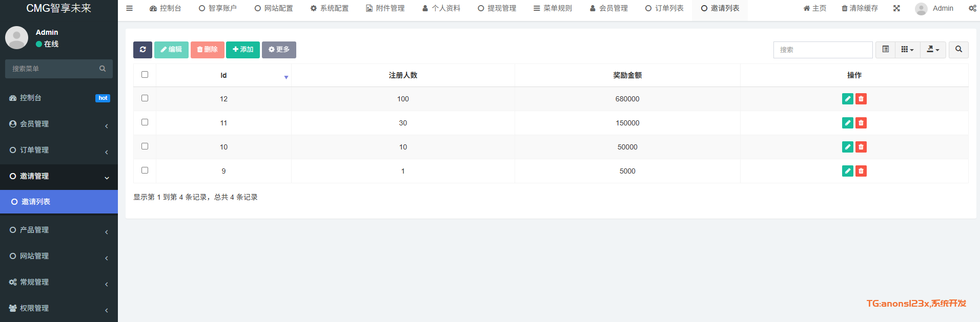Open the export dropdown in table toolbar
Screen dimensions: 980x322
click(933, 50)
